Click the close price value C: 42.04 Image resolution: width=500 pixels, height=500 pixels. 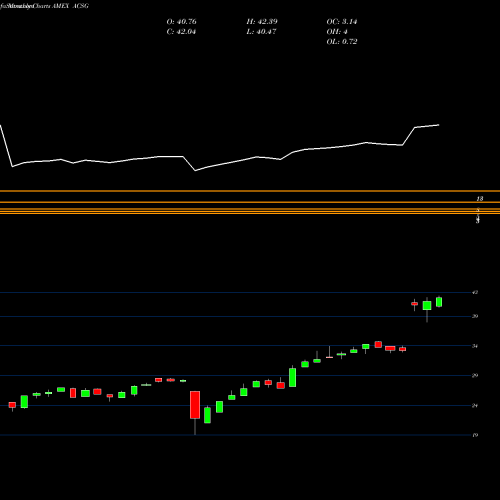click(x=181, y=32)
